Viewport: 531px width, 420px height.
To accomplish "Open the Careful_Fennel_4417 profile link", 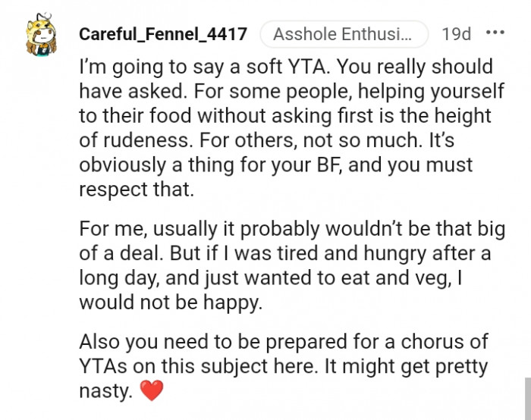I will pos(162,35).
